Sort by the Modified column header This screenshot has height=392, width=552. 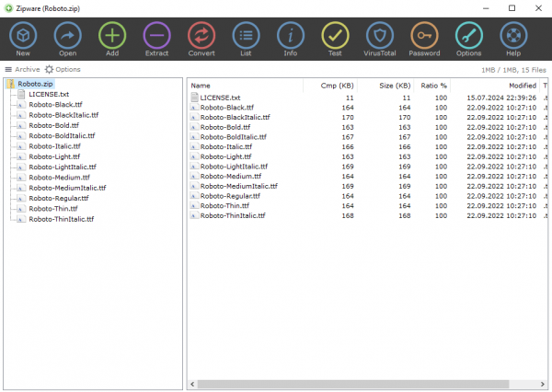pyautogui.click(x=495, y=86)
